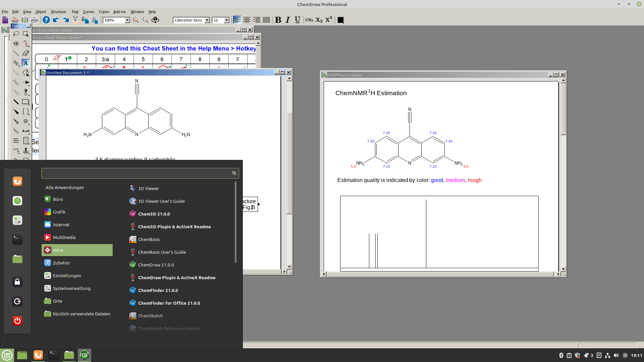Enable left text alignment
The width and height of the screenshot is (644, 362).
[x=237, y=20]
